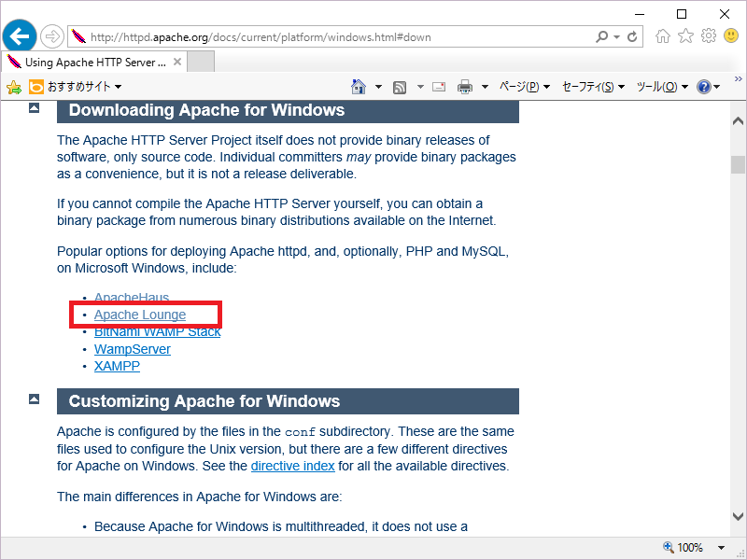Open the gear Tools icon
The width and height of the screenshot is (747, 560).
pyautogui.click(x=709, y=35)
